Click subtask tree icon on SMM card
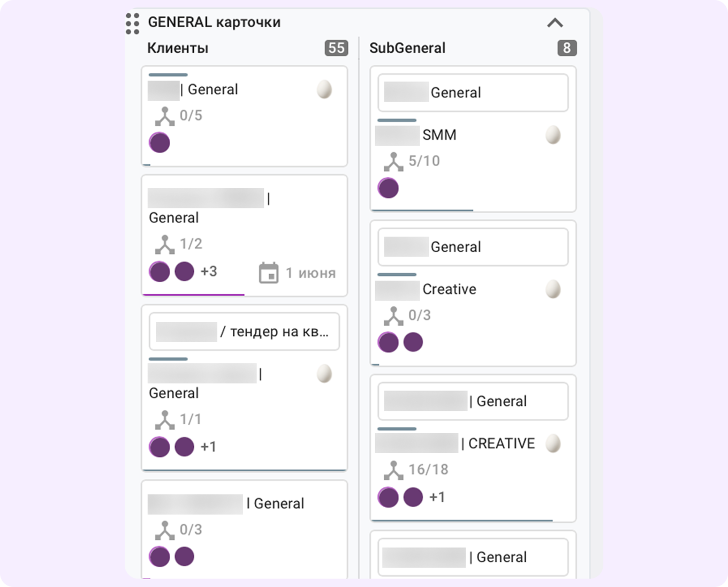 393,161
